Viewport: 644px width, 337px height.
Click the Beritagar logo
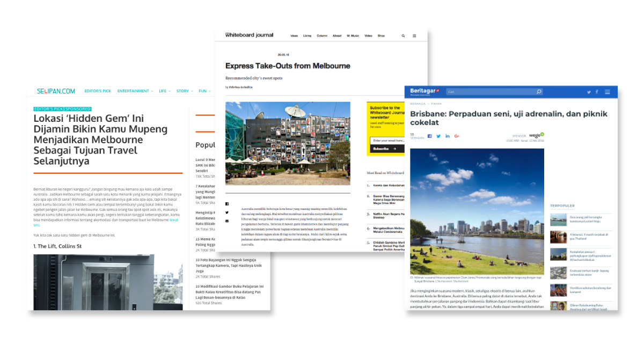point(425,91)
